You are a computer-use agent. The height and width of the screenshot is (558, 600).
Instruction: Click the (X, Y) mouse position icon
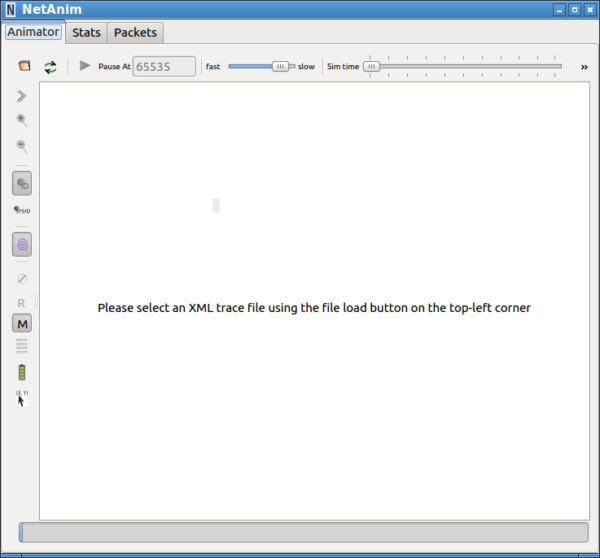coord(22,398)
